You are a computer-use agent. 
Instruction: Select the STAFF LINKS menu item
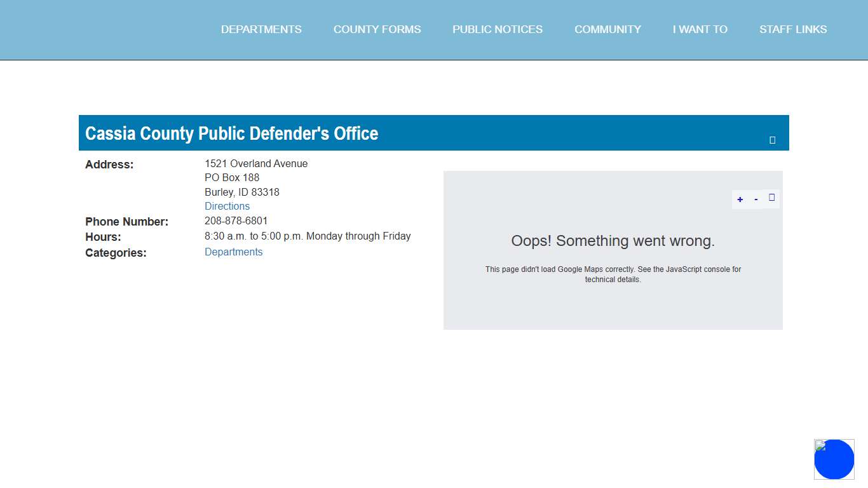coord(793,29)
